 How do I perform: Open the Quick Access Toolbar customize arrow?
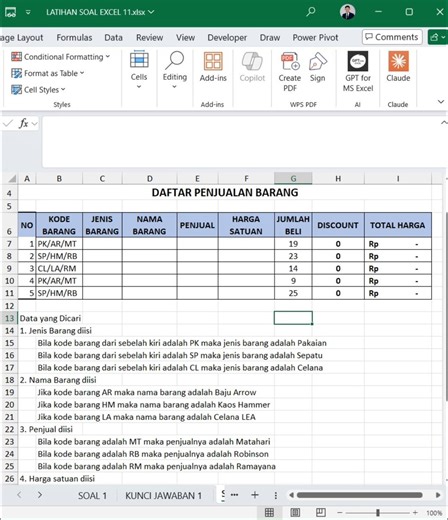[x=28, y=12]
